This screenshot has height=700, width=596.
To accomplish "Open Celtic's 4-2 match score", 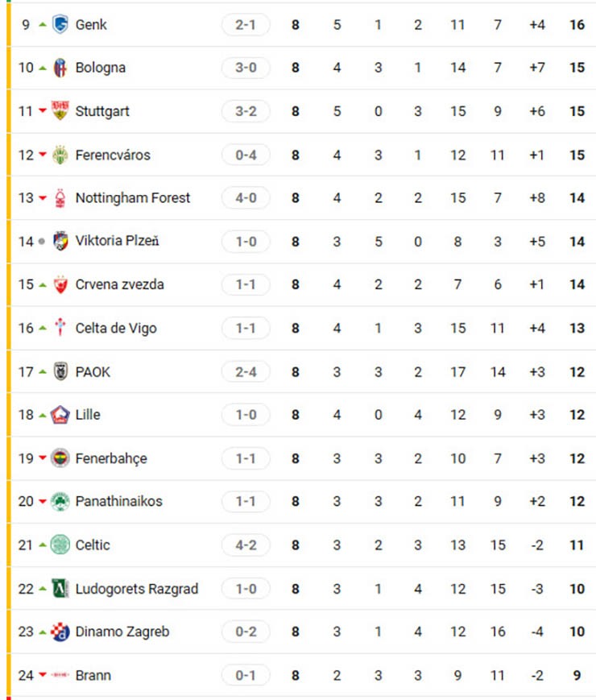I will (245, 545).
